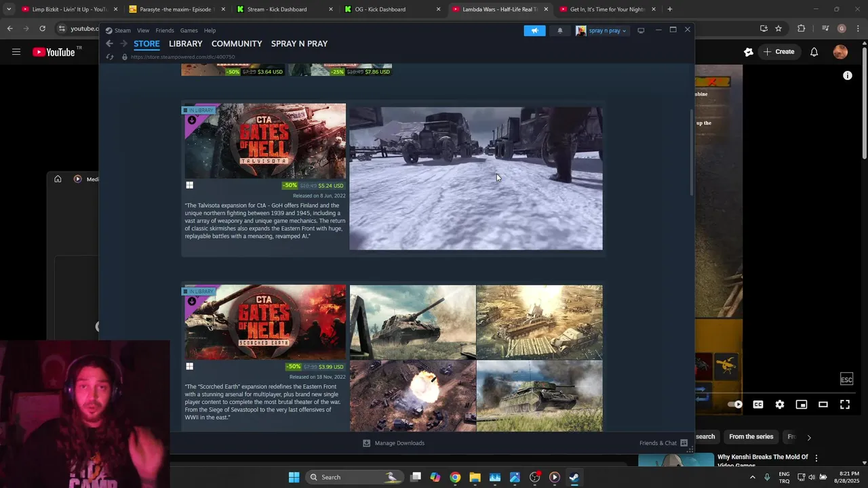Bookmark this page with the star icon

click(x=778, y=28)
